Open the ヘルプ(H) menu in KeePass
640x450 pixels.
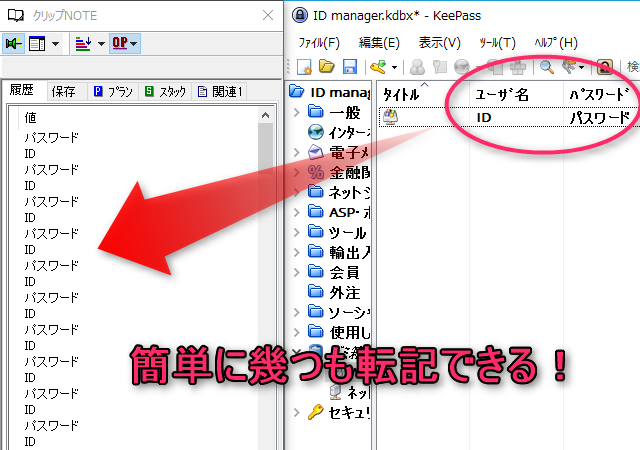556,42
